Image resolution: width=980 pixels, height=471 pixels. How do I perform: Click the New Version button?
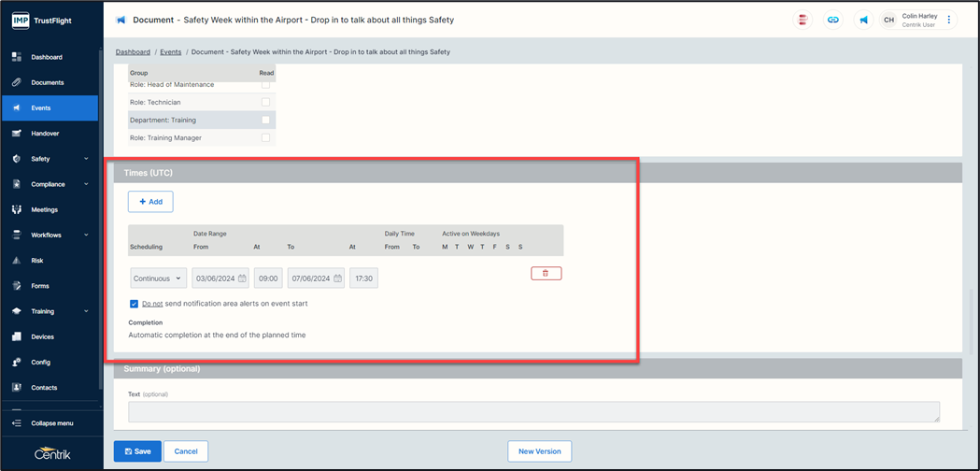click(x=539, y=451)
